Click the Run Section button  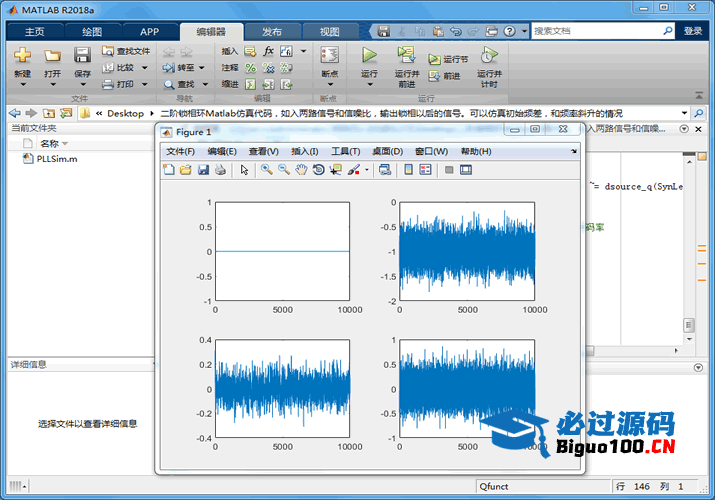(448, 59)
